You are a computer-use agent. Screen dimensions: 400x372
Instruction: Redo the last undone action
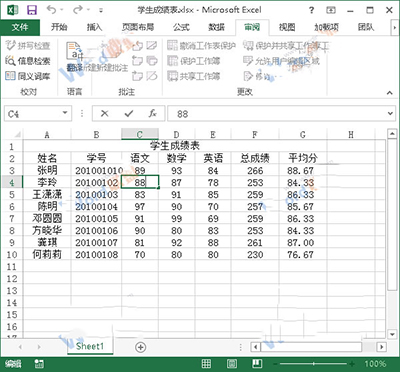(x=78, y=10)
